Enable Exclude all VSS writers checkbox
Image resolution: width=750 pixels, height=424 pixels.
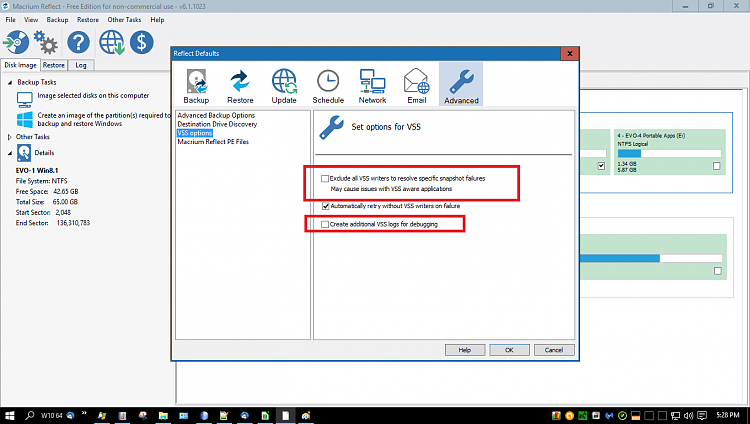click(x=325, y=179)
